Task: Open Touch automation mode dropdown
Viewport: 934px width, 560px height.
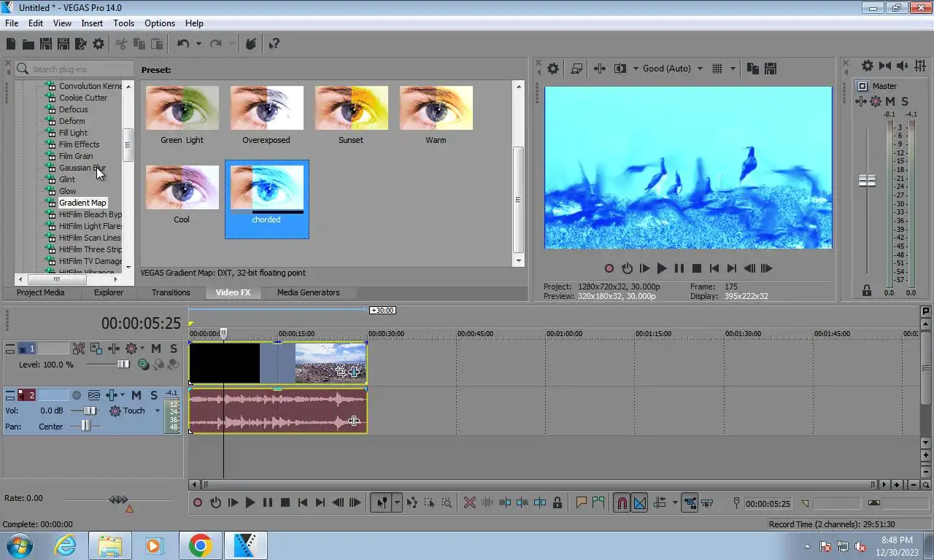Action: coord(157,411)
